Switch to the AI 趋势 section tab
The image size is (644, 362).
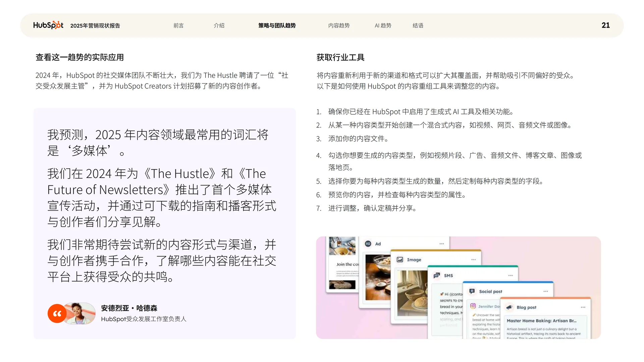(x=382, y=25)
